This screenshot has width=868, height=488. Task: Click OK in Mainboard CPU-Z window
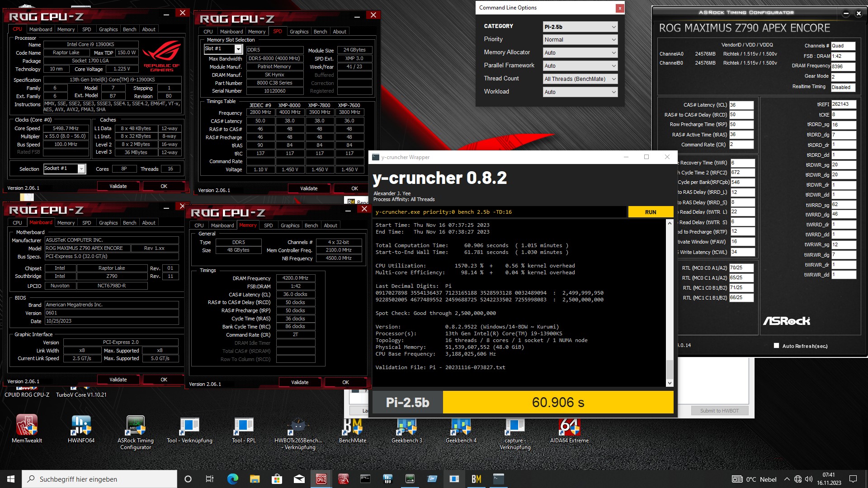click(164, 380)
